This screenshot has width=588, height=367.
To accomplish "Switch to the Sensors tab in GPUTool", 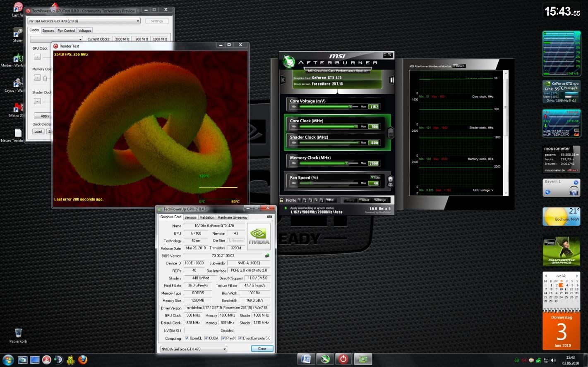I will (48, 31).
